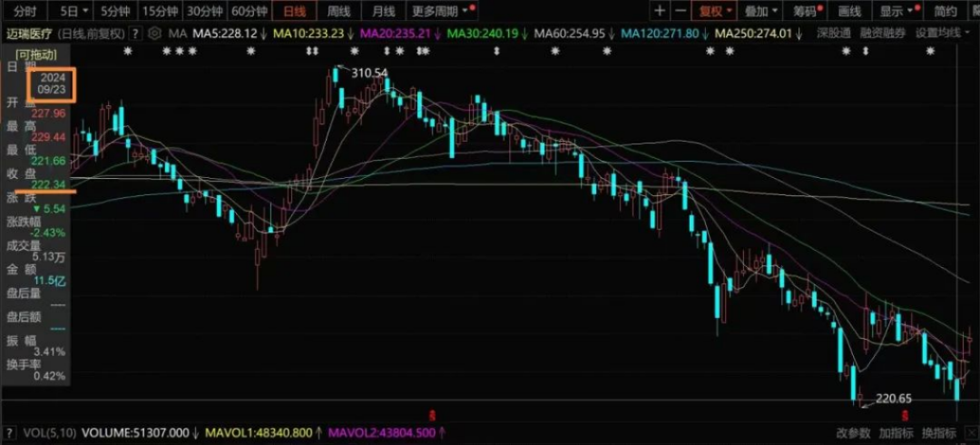Click the leftmost asterisk event marker above the chart
Image resolution: width=980 pixels, height=445 pixels.
coord(128,52)
